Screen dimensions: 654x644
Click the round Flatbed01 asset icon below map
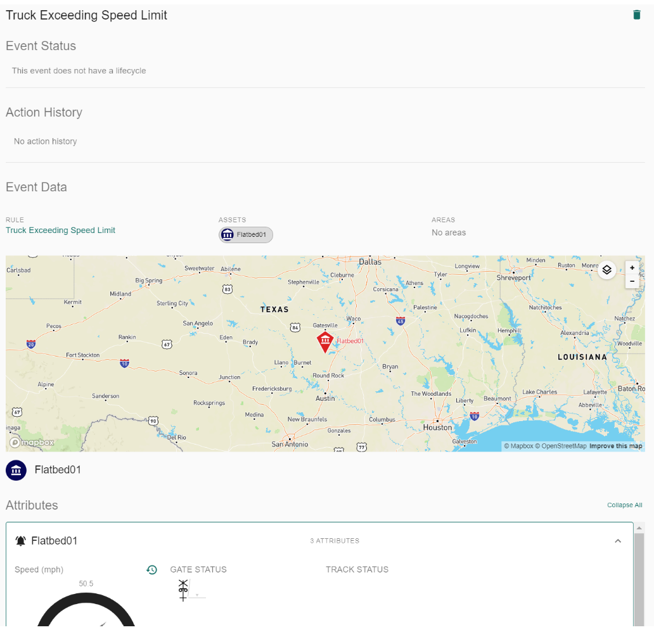(x=16, y=470)
